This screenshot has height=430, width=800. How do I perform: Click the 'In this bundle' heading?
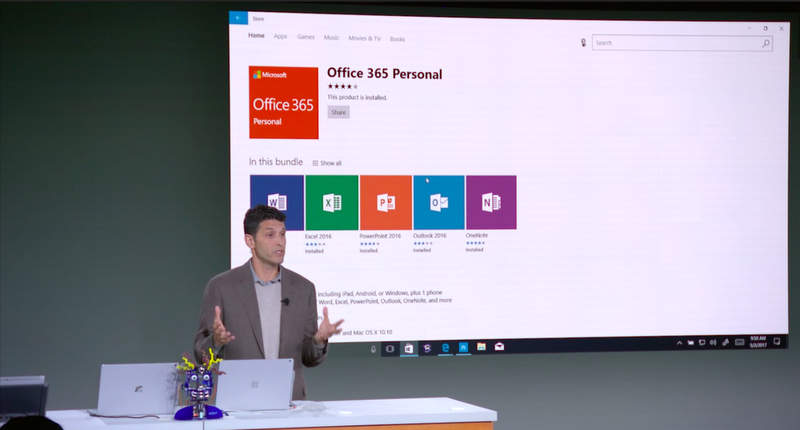[x=276, y=162]
